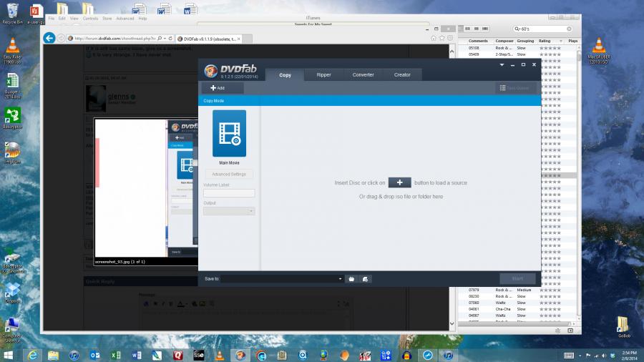Image resolution: width=644 pixels, height=362 pixels.
Task: Open the Edit menu in iTunes
Action: [62, 19]
